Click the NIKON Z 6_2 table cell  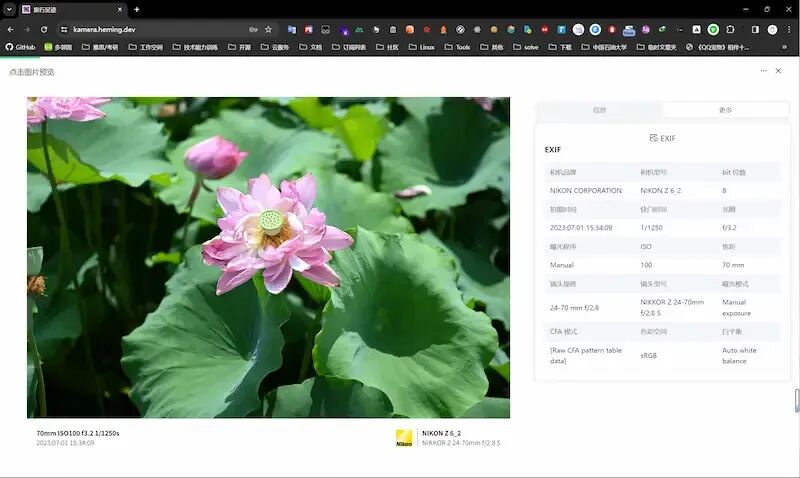pyautogui.click(x=660, y=190)
